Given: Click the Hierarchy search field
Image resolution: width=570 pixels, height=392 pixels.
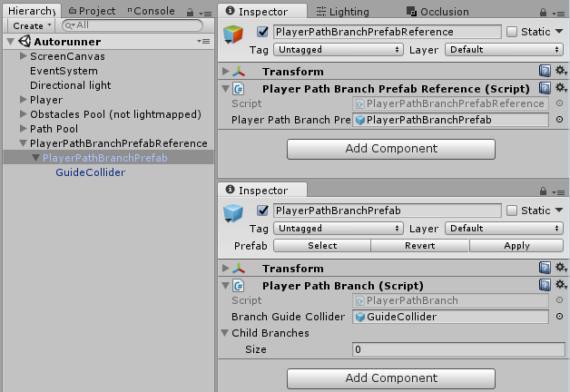Looking at the screenshot, I should point(133,25).
